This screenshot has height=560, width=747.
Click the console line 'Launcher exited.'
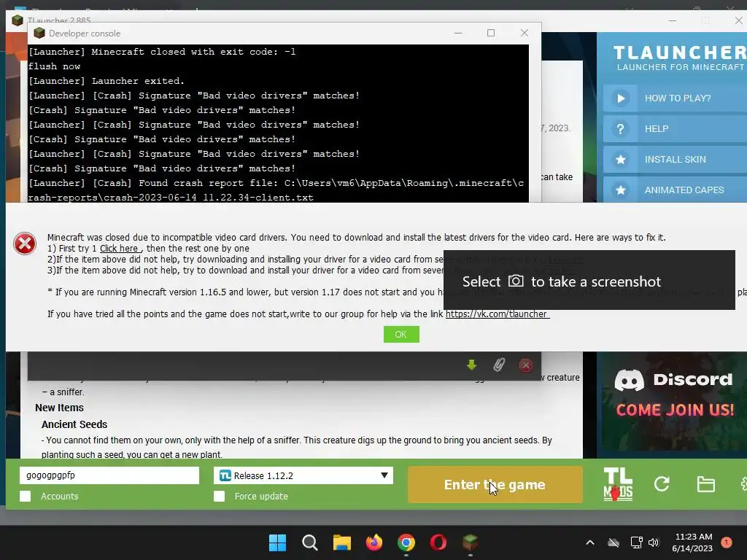coord(107,81)
